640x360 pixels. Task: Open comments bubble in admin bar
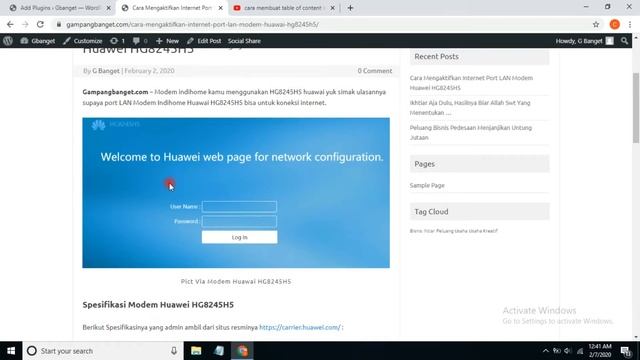click(x=140, y=41)
